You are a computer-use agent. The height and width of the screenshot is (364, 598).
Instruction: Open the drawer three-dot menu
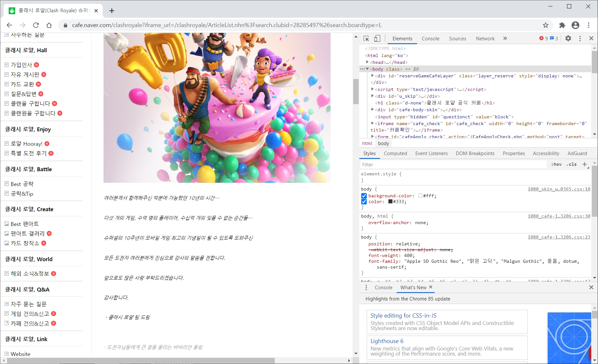[x=366, y=287]
